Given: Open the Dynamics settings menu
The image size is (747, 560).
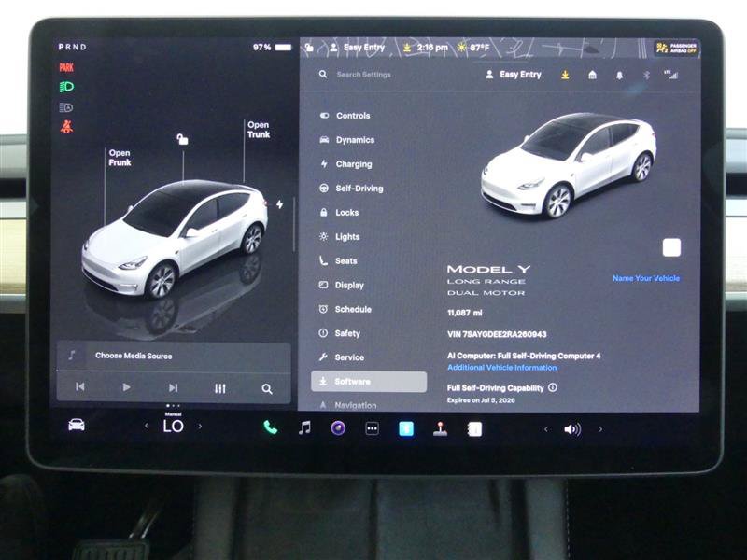Looking at the screenshot, I should pyautogui.click(x=346, y=140).
